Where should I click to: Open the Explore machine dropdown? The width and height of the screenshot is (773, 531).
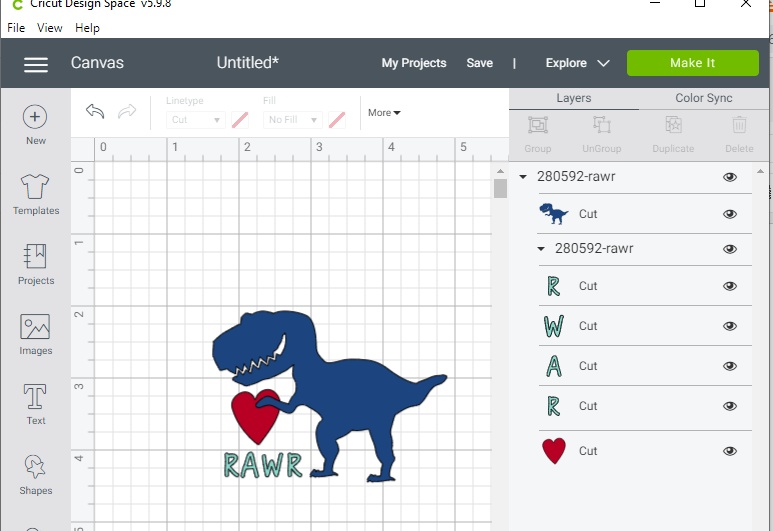[577, 63]
